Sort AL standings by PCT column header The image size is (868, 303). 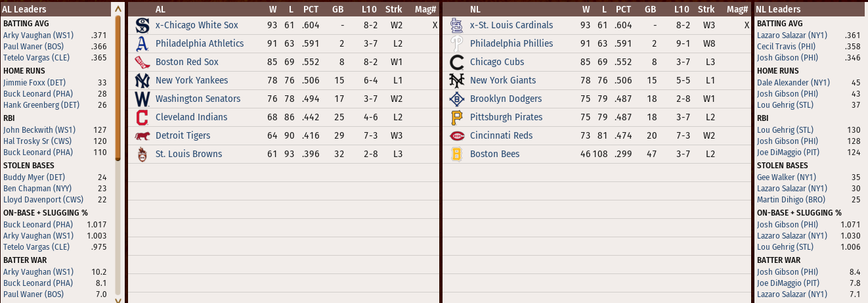click(x=311, y=10)
